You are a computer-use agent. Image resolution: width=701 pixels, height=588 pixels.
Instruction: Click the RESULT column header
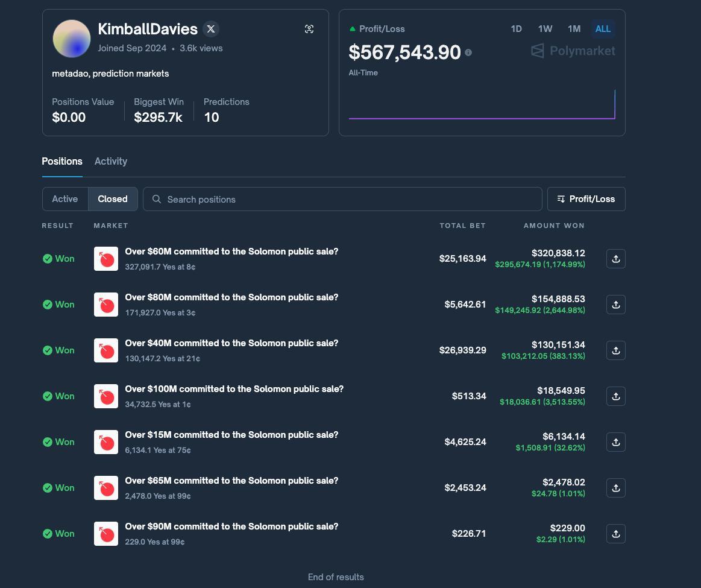click(x=58, y=226)
